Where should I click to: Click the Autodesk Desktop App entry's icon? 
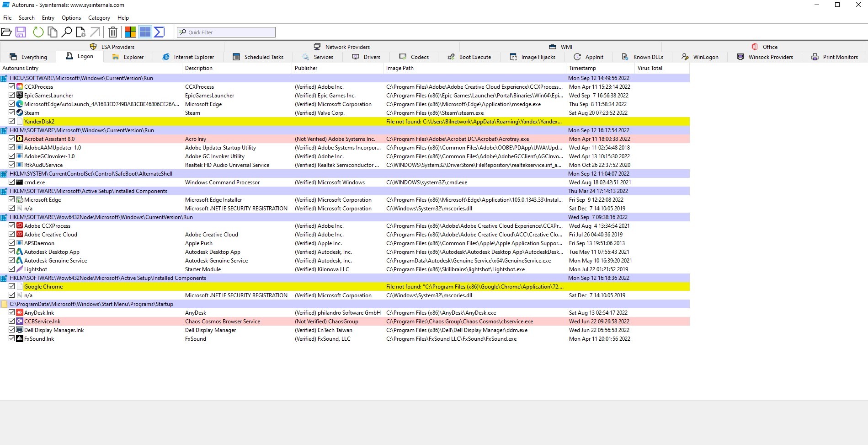20,252
